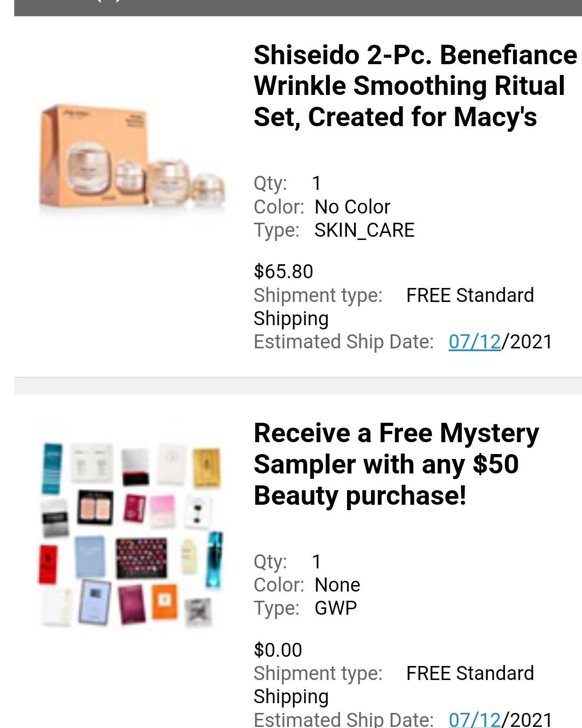Open the Shiseido 2-Pc. Benefiance product title

(x=415, y=86)
